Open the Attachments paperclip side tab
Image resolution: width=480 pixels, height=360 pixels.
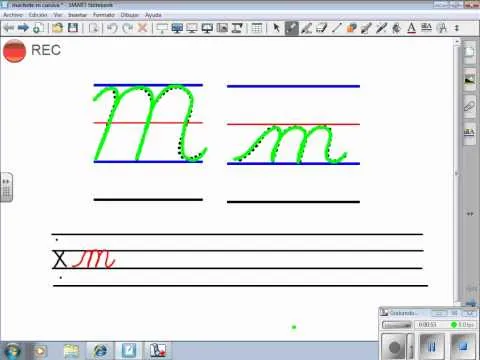pos(470,107)
